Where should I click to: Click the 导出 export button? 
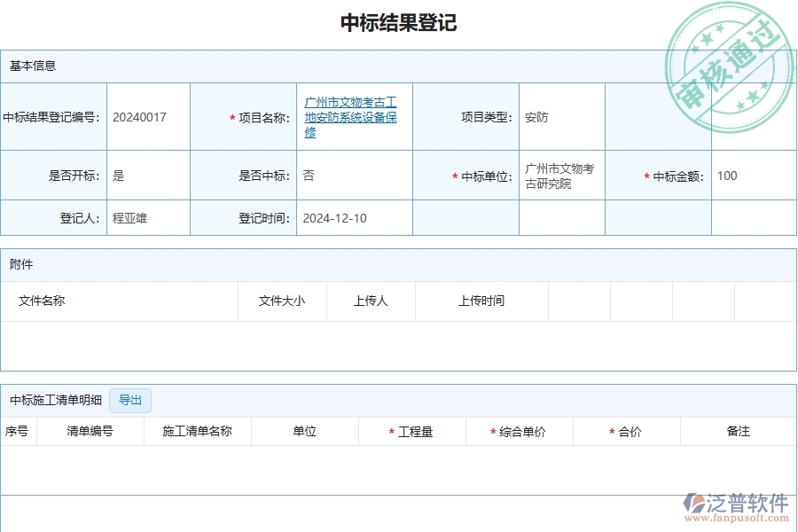(129, 400)
